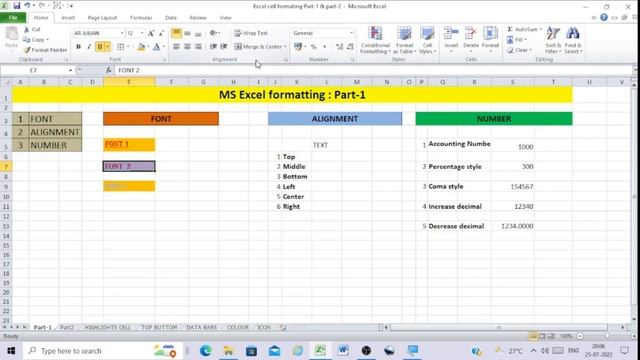The height and width of the screenshot is (360, 640).
Task: Open the DATA BARS sheet tab
Action: pos(201,327)
